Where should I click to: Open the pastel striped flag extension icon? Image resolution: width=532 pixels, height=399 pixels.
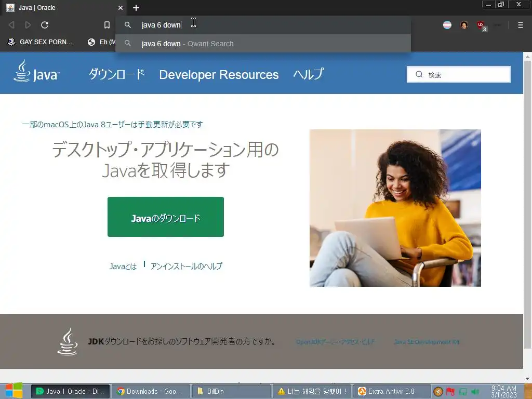[447, 25]
